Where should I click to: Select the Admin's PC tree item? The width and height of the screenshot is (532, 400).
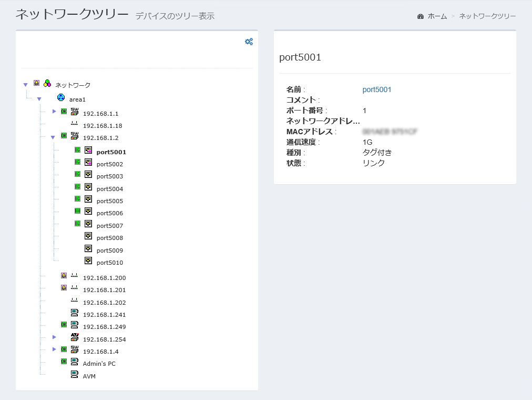99,364
